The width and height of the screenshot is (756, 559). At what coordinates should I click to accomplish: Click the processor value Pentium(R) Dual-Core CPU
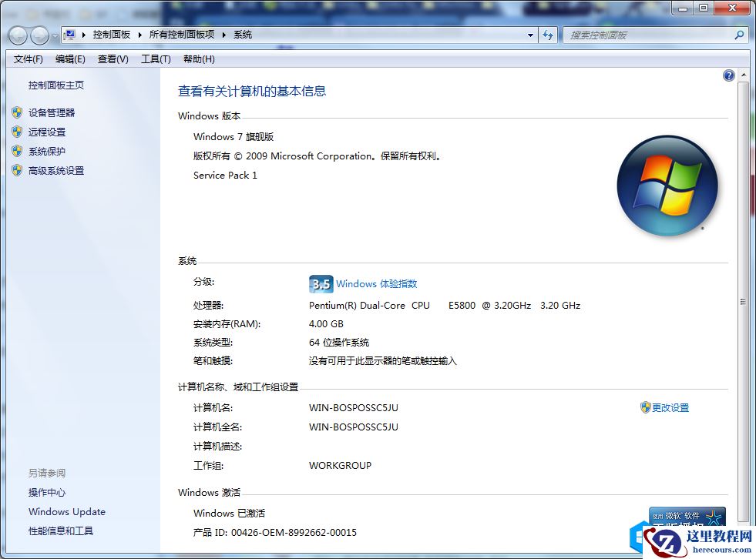click(x=369, y=306)
